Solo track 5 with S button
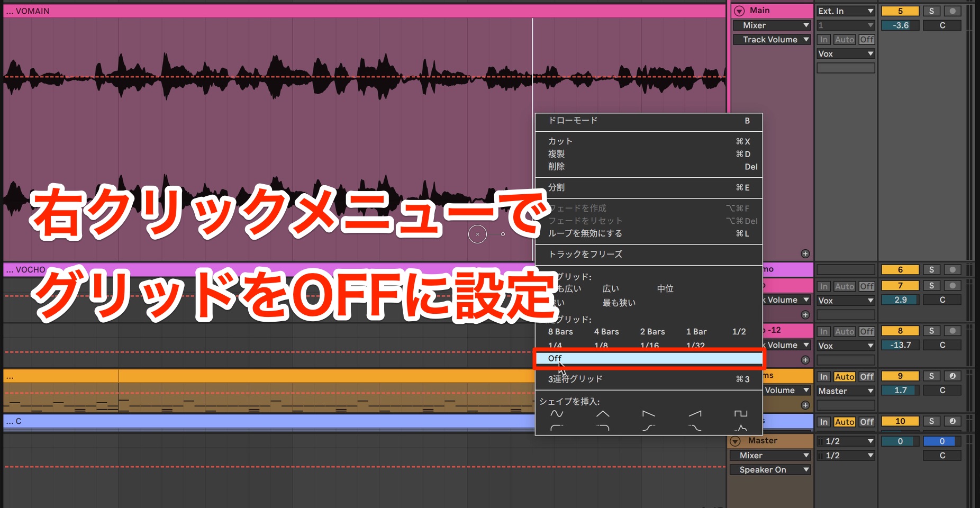Viewport: 980px width, 508px height. 931,11
